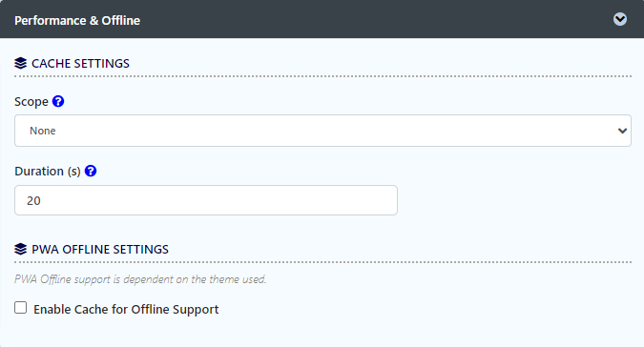Click the CACHE SETTINGS section heading

pos(80,64)
